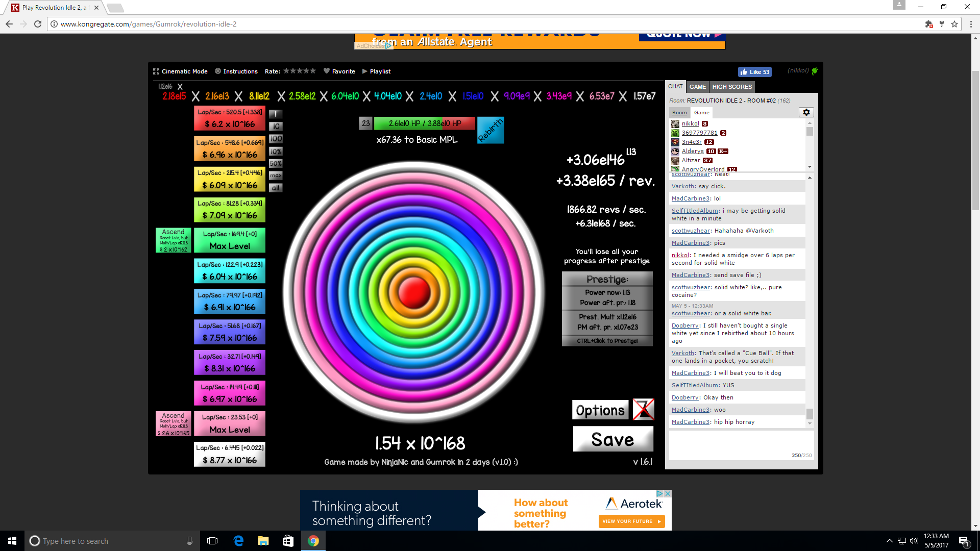This screenshot has height=551, width=980.
Task: Click VIEW YOUR FUTURE ad button
Action: [x=631, y=521]
